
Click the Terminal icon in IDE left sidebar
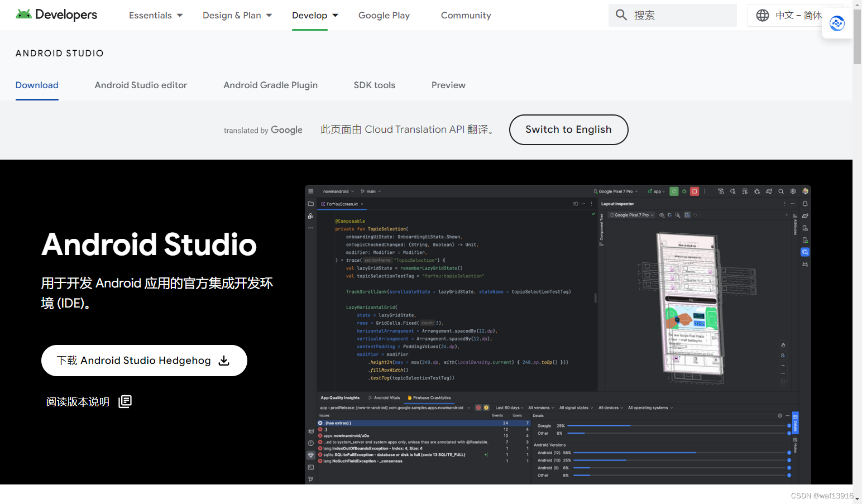coord(311,467)
